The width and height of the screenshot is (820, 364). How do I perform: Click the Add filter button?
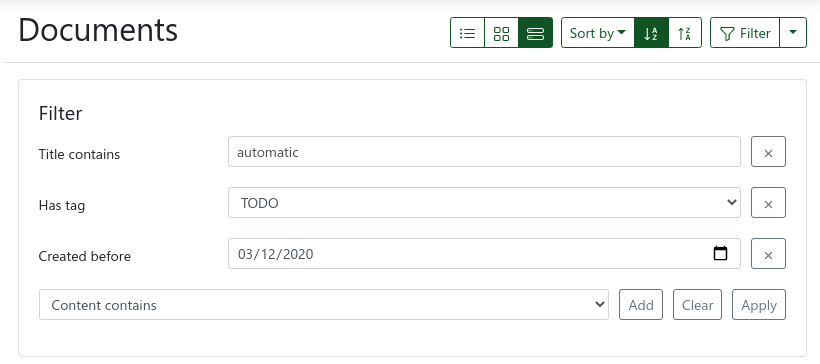tap(641, 304)
